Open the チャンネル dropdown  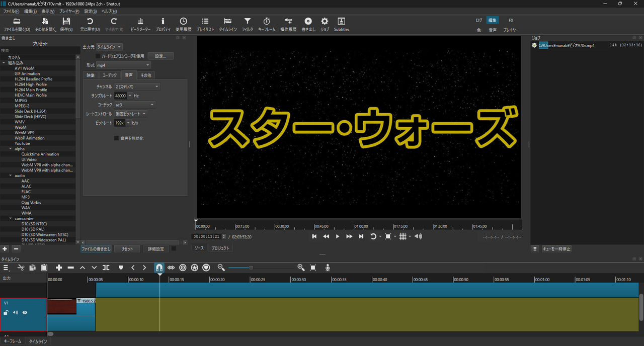[137, 86]
